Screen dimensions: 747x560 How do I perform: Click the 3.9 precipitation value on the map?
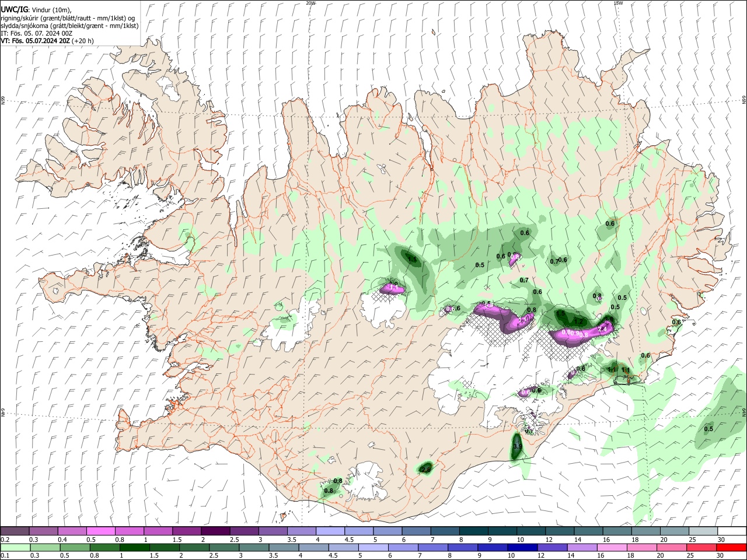click(x=517, y=447)
